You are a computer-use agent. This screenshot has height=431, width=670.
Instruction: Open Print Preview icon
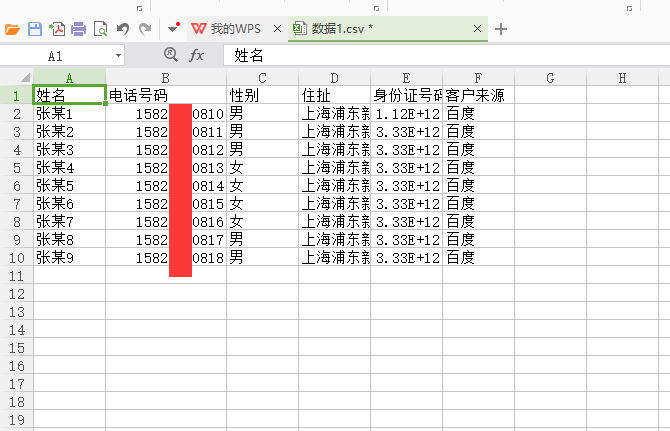tap(100, 29)
